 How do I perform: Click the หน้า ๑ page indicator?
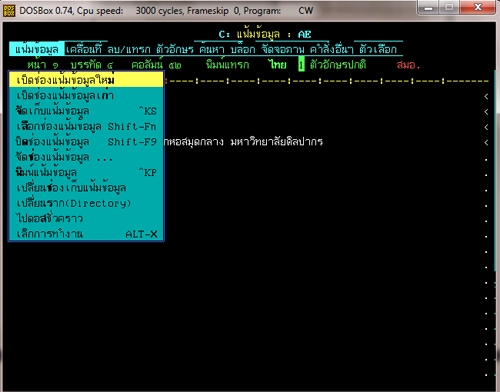tap(43, 65)
